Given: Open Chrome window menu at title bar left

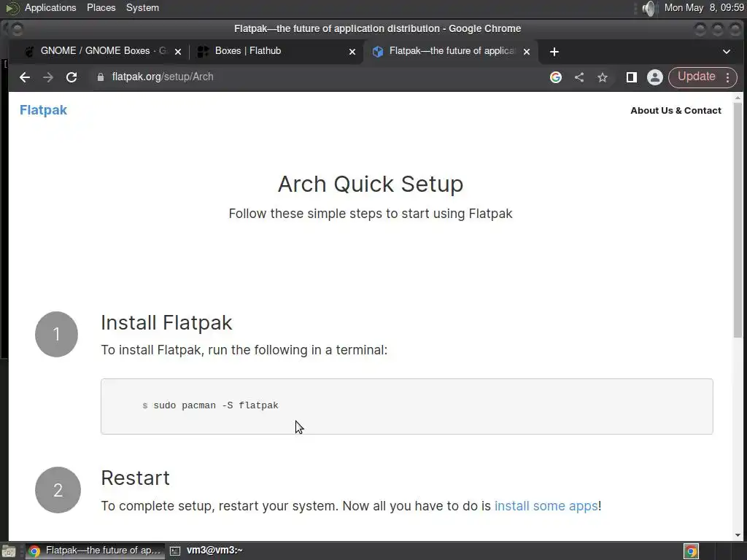Looking at the screenshot, I should pyautogui.click(x=17, y=29).
